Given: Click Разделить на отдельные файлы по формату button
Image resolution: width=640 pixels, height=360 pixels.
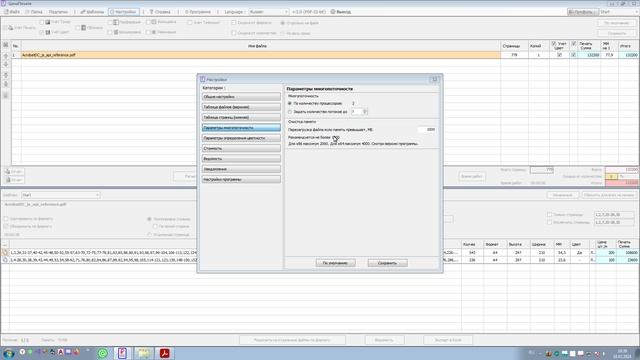Looking at the screenshot, I should pyautogui.click(x=292, y=340).
